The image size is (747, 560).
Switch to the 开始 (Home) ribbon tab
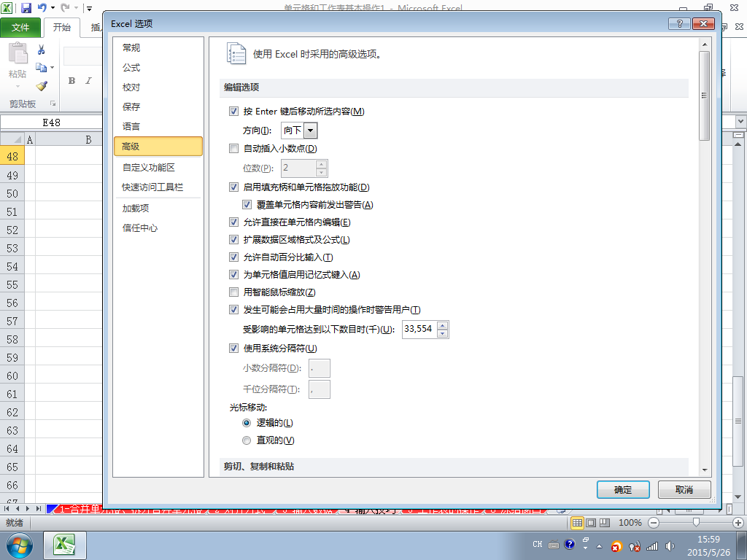pyautogui.click(x=61, y=28)
